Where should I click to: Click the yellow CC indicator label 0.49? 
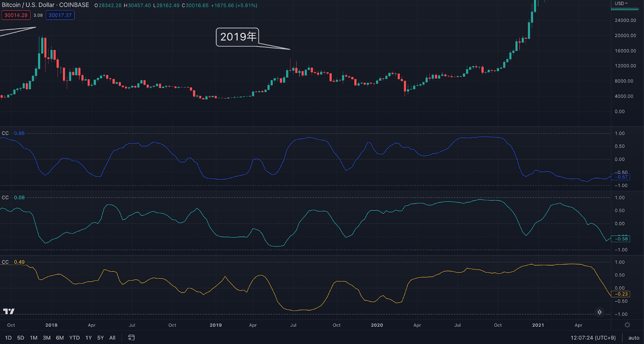[x=19, y=262]
